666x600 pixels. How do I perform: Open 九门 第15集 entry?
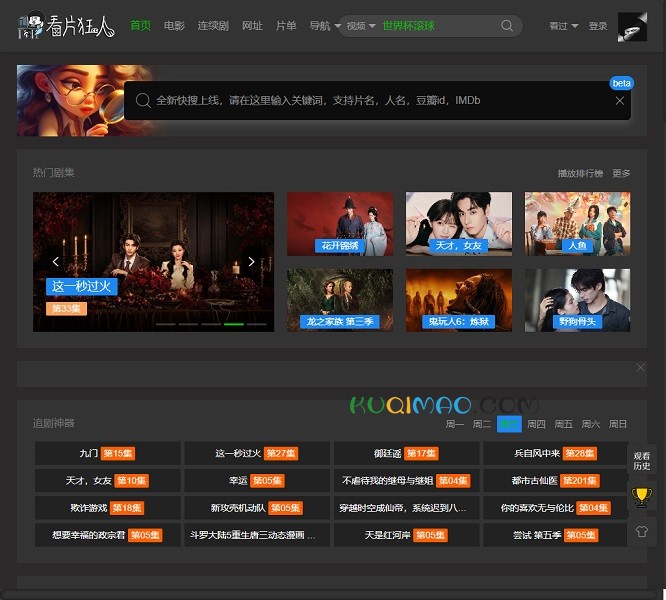tap(107, 454)
